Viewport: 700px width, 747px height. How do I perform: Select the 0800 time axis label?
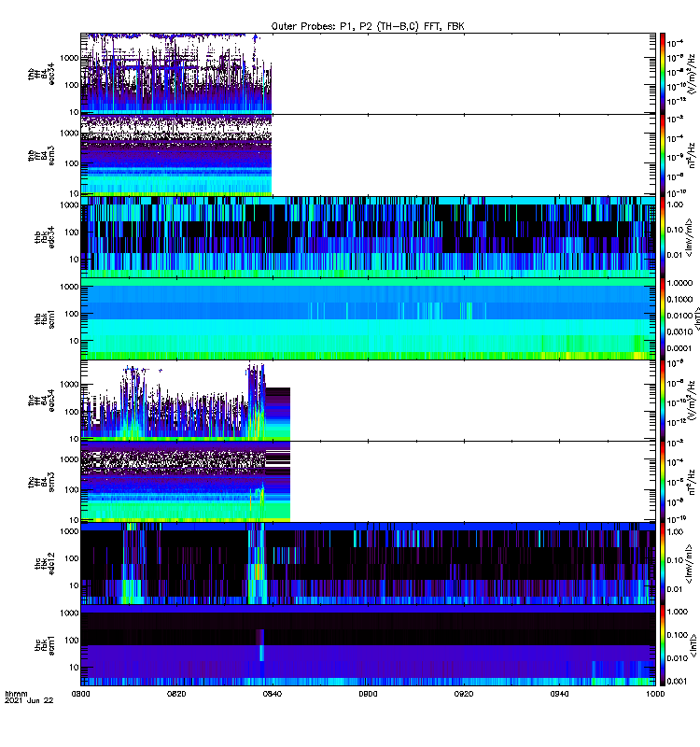tap(80, 694)
